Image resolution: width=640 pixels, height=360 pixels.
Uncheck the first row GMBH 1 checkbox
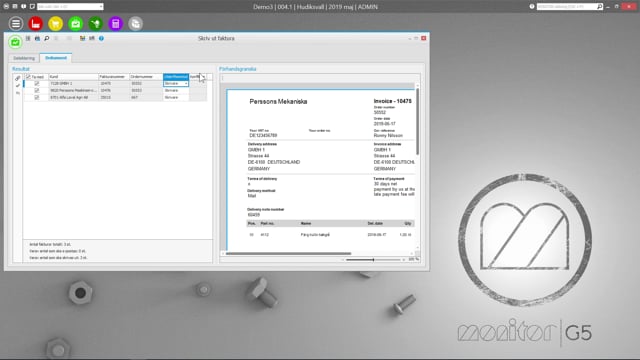(37, 83)
